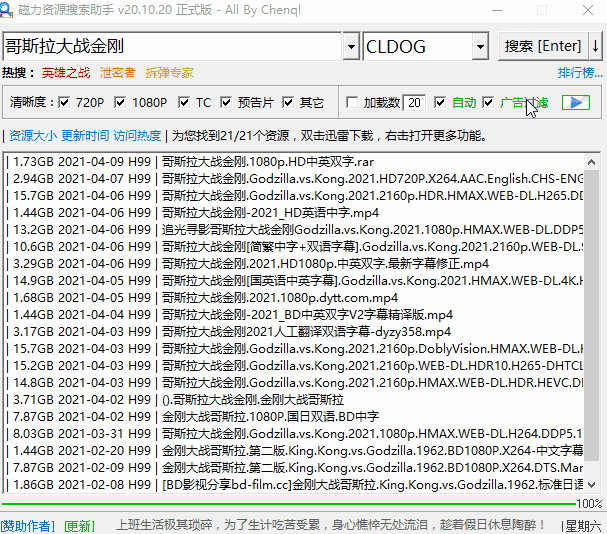Select the 13.2GB 追光寻影 result row
Screen dimensions: 607x534
point(295,230)
